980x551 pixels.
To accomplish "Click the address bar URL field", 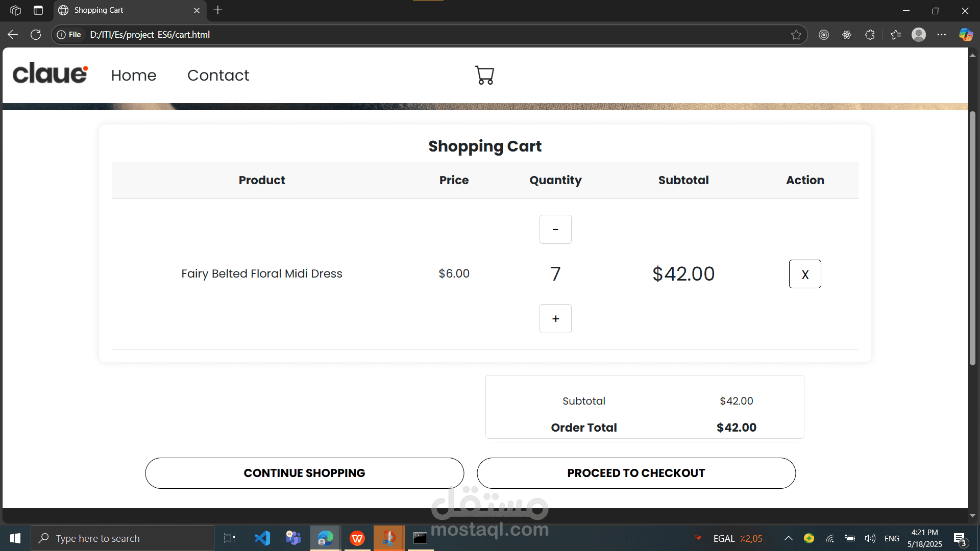I will [408, 35].
